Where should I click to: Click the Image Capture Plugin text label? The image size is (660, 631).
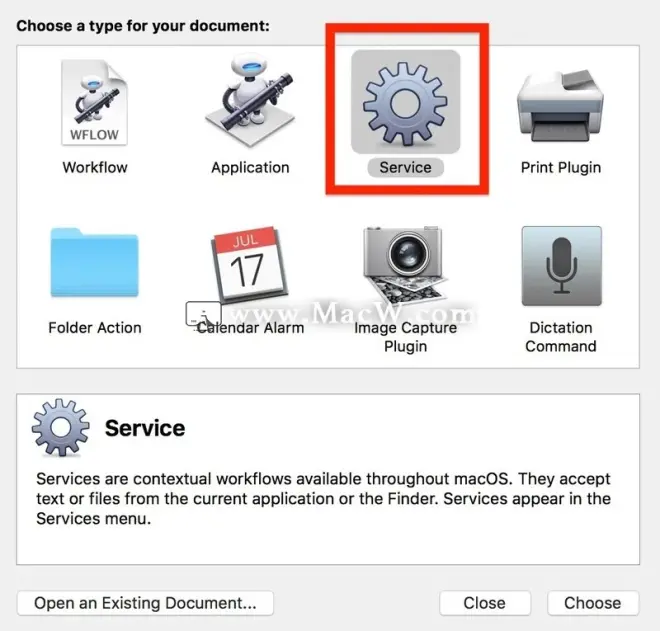click(x=405, y=337)
